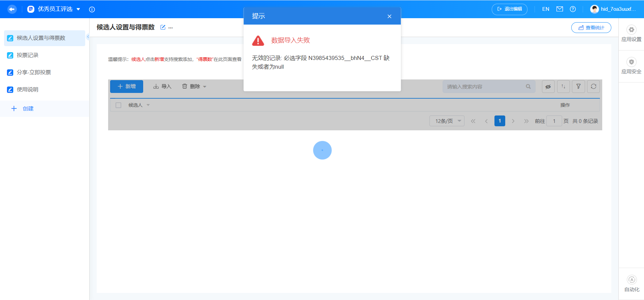Open 自动化 in the right panel
Image resolution: width=644 pixels, height=300 pixels.
pyautogui.click(x=632, y=284)
